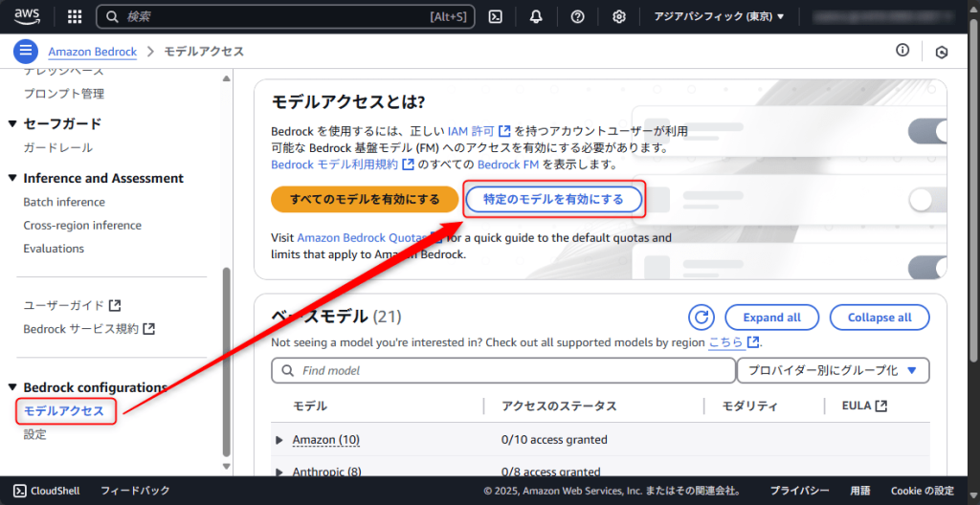Open the Bedrock サービス規約 link
This screenshot has width=980, height=505.
coord(89,329)
